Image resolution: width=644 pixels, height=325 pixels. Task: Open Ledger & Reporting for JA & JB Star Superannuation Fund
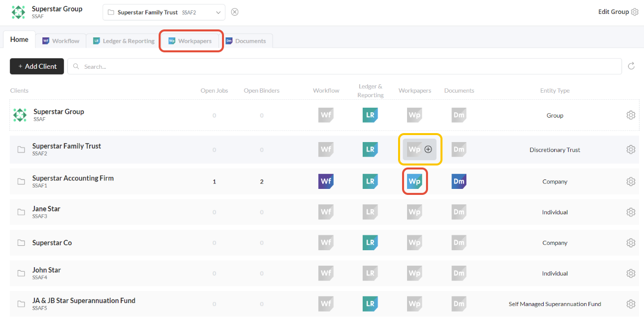(370, 304)
